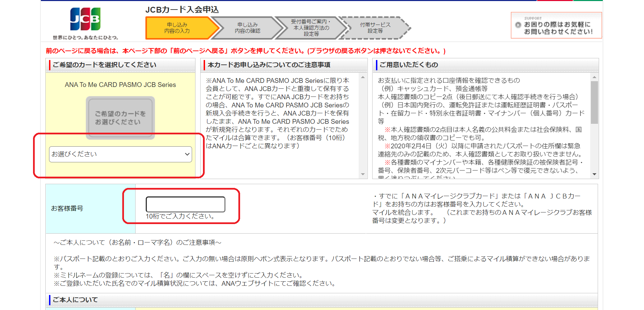Open the お困りの際は support inquiry banner

tap(556, 25)
